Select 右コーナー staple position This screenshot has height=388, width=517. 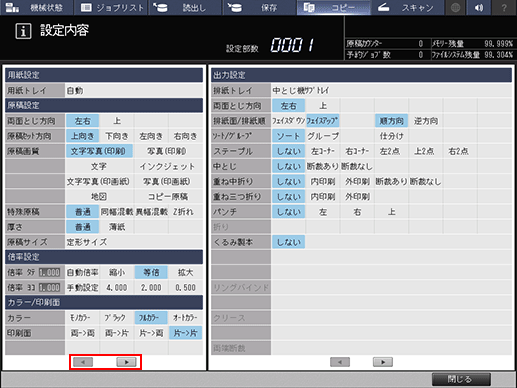357,151
